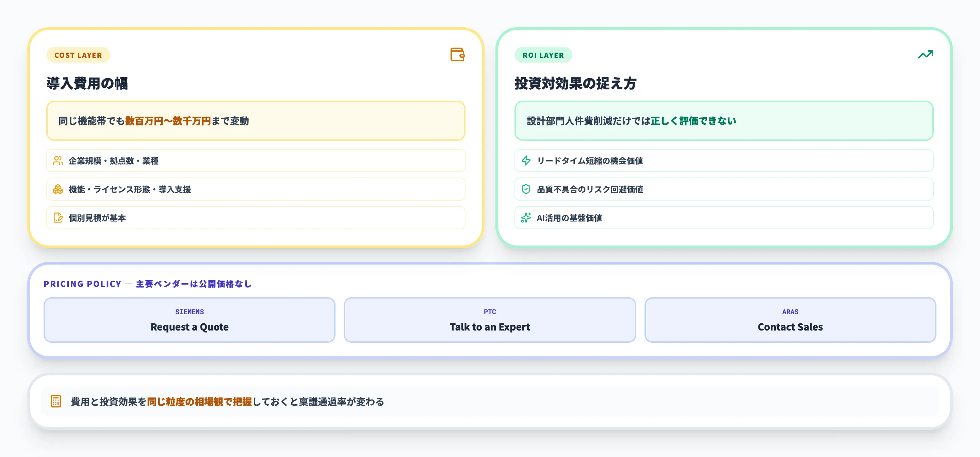Click the 稟議通過率が変わる text in summary
Image resolution: width=980 pixels, height=457 pixels.
[342, 402]
